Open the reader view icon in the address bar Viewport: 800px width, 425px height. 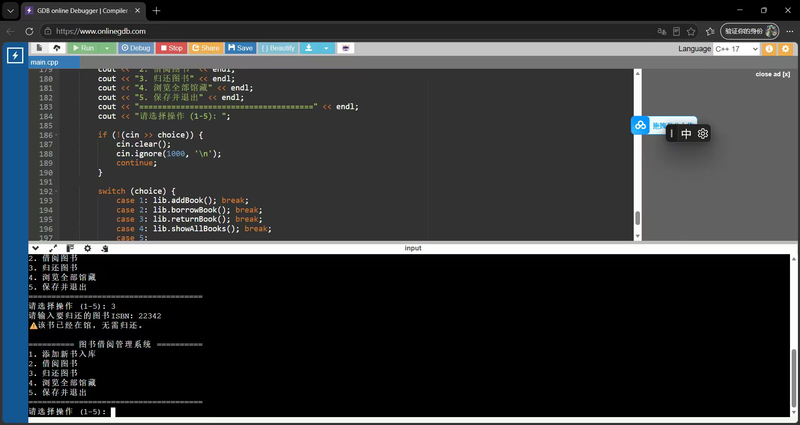coord(677,32)
